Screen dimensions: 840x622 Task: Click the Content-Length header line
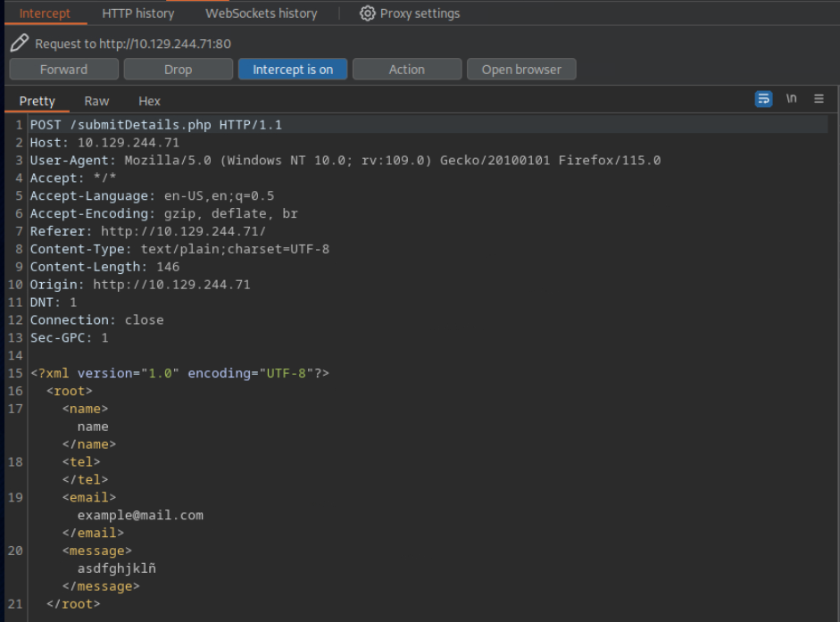[104, 267]
